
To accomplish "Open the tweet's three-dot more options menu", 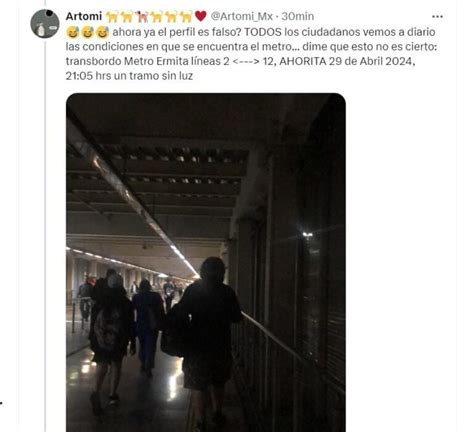I will coord(437,16).
